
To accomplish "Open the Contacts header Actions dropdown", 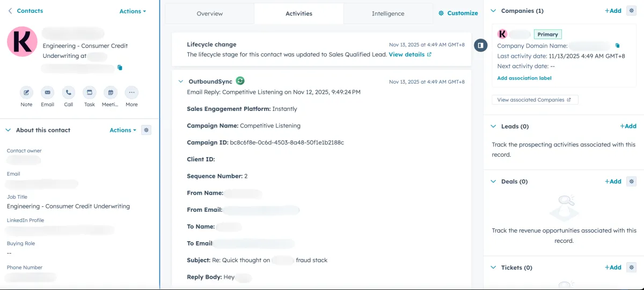I will tap(133, 11).
